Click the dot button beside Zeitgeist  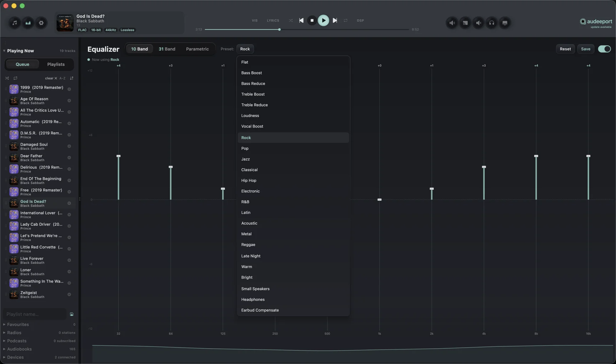(x=69, y=294)
